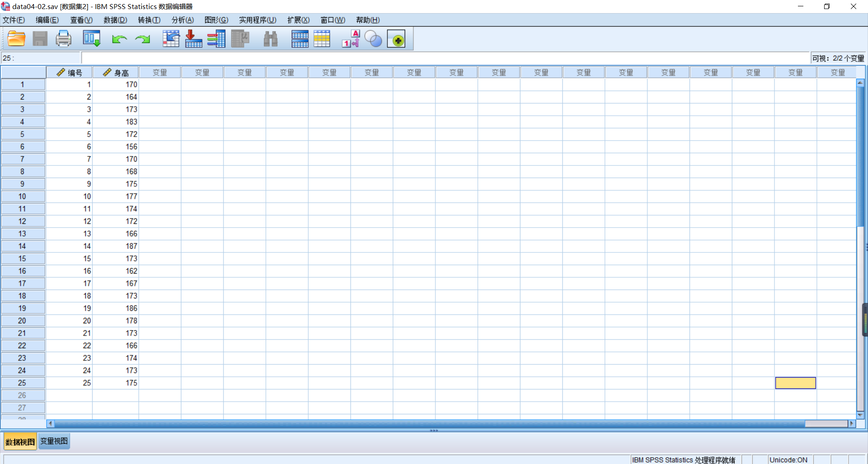Screen dimensions: 868x464
Task: Open the 分析(A) menu
Action: [x=183, y=20]
